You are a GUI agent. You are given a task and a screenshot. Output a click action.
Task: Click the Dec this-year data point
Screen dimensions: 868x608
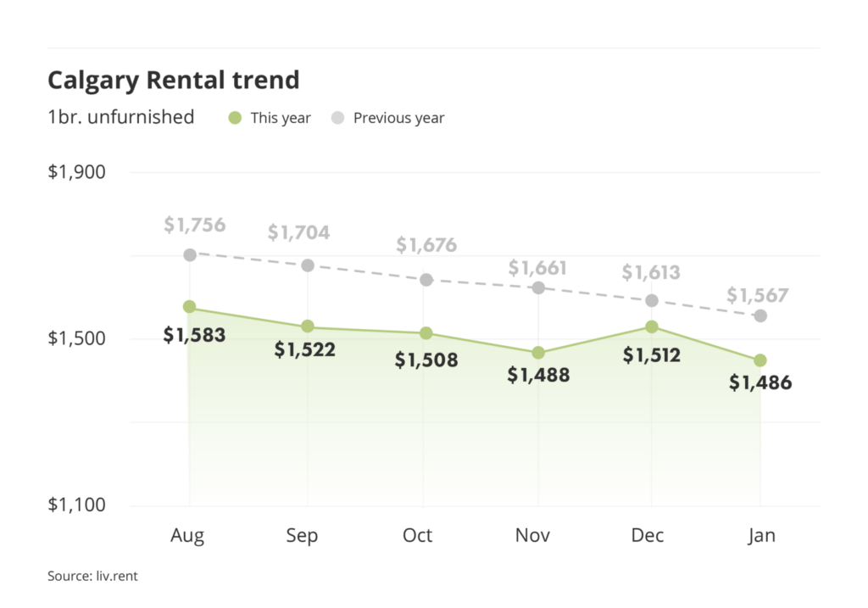[651, 326]
